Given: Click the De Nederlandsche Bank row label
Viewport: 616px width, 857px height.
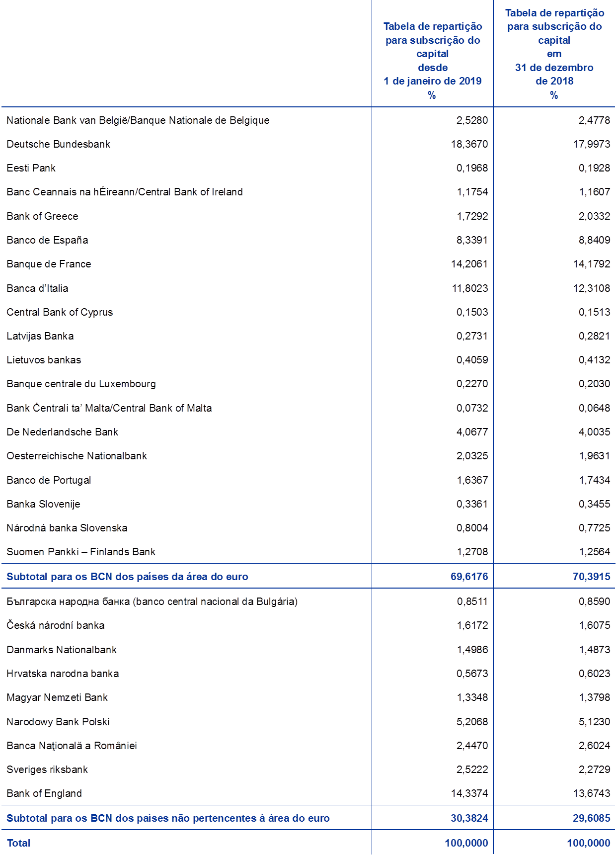Looking at the screenshot, I should point(62,432).
